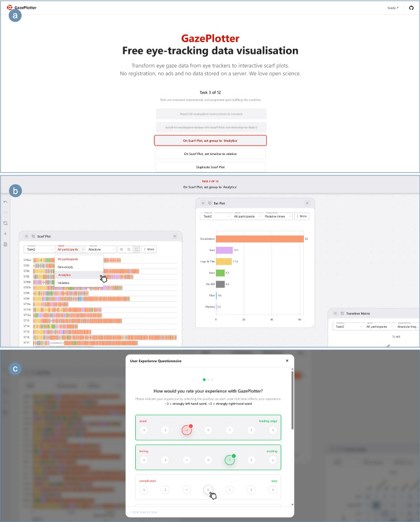Open the Transition Matrix group dropdown
This screenshot has height=522, width=420.
pos(379,327)
